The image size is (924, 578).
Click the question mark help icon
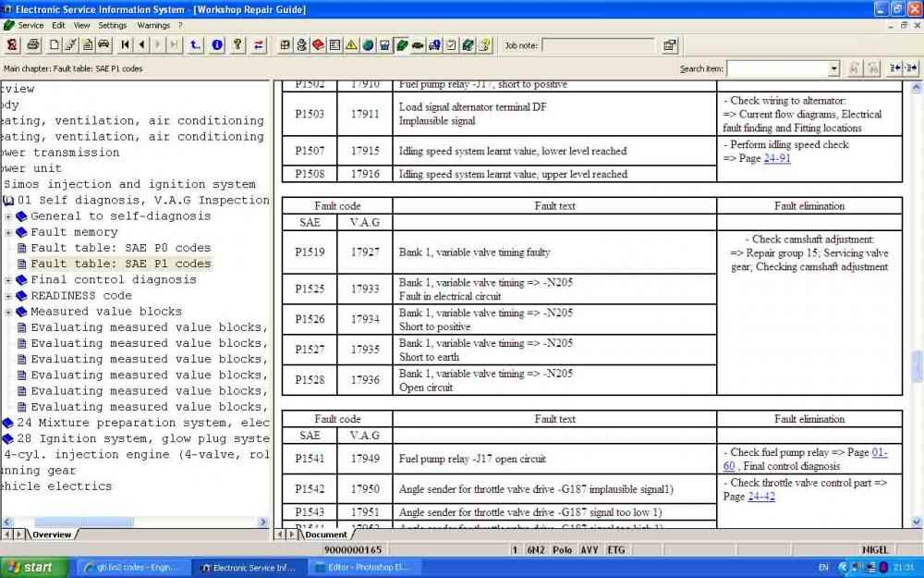click(x=237, y=44)
